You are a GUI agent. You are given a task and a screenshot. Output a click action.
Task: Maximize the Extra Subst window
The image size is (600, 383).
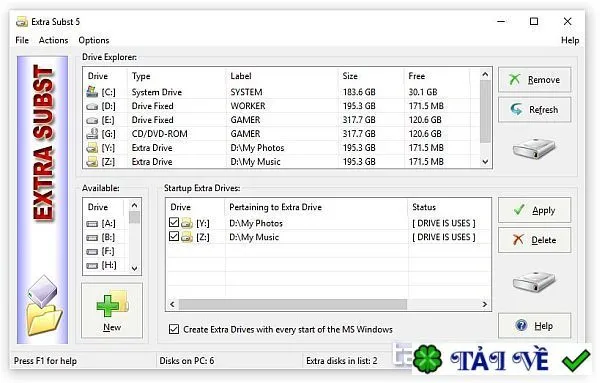click(x=534, y=21)
